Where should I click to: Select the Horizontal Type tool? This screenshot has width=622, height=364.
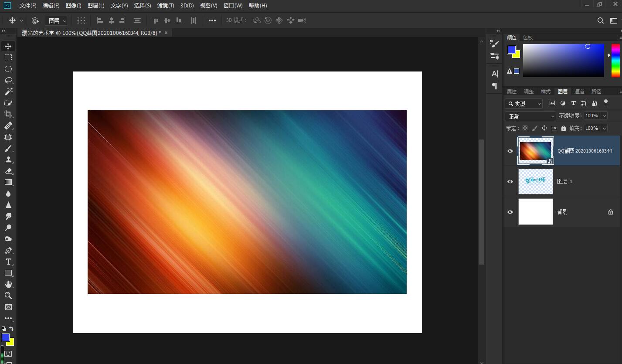pos(8,262)
